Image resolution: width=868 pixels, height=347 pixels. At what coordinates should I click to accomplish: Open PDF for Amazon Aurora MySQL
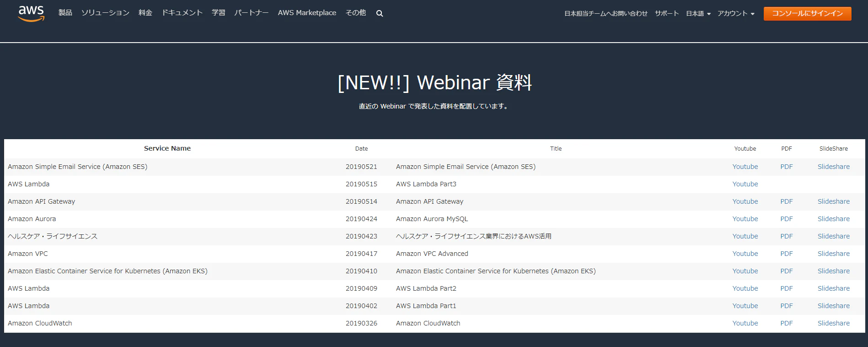tap(787, 219)
